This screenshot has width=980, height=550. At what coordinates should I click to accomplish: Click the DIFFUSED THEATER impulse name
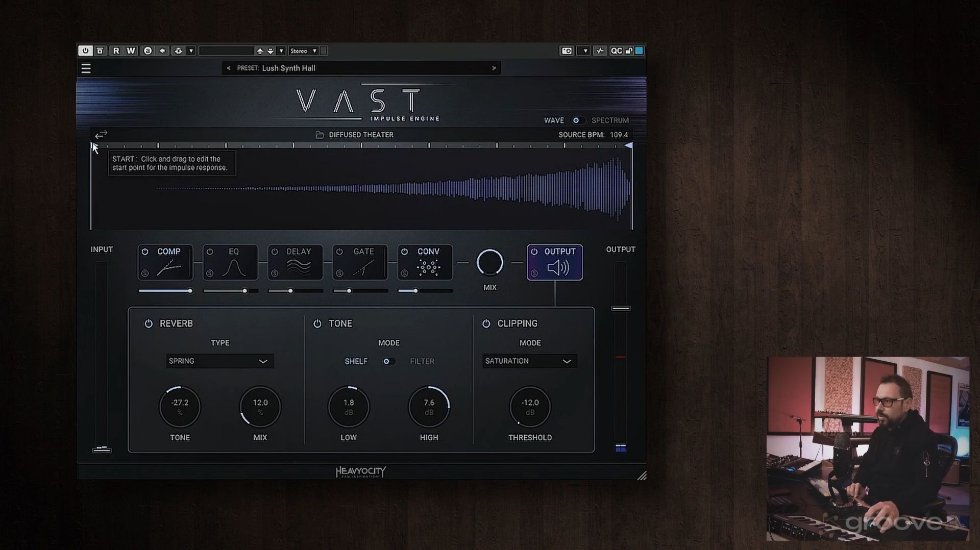(361, 135)
